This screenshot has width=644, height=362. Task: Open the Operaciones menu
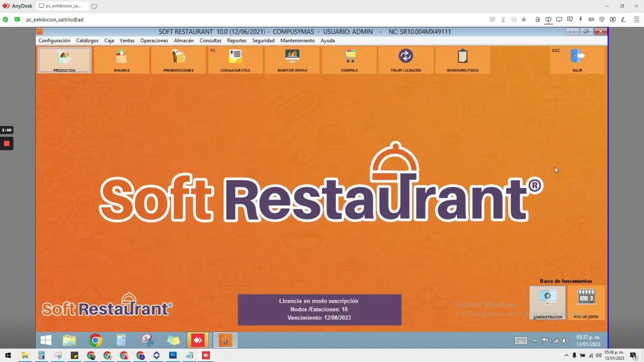(x=154, y=41)
